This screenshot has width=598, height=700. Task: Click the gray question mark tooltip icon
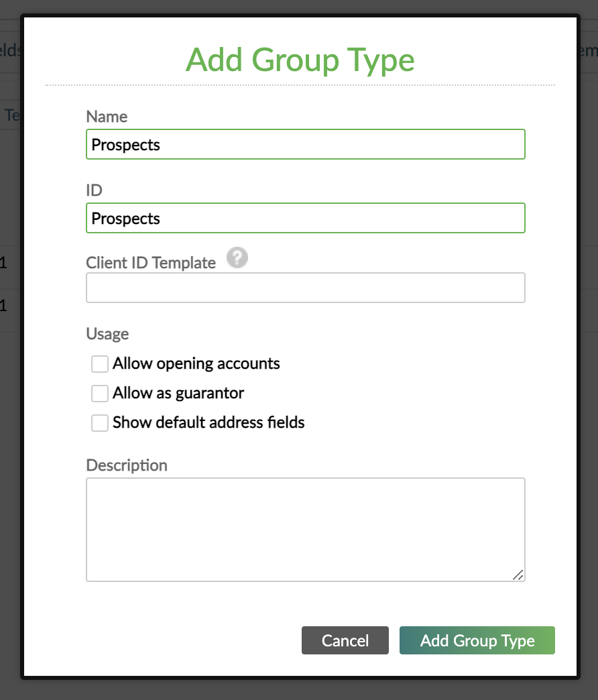(237, 257)
